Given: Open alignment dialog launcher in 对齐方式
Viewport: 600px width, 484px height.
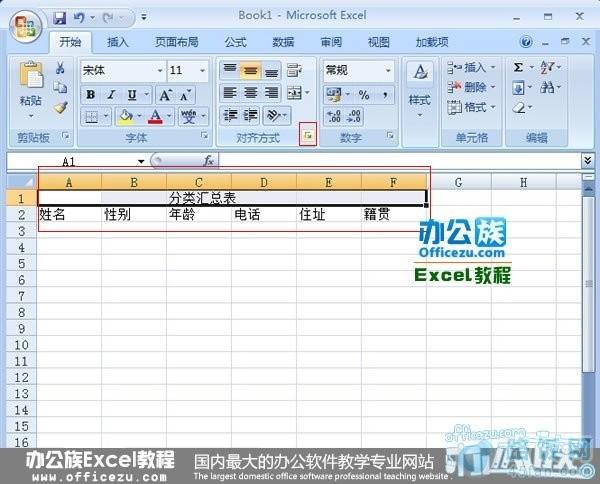Looking at the screenshot, I should tap(308, 135).
